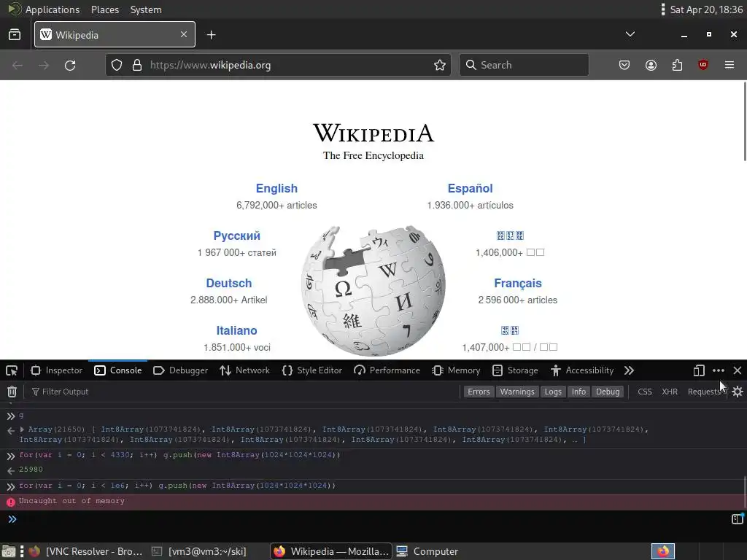Click the browser Search box
Viewport: 747px width, 560px height.
[x=524, y=65]
